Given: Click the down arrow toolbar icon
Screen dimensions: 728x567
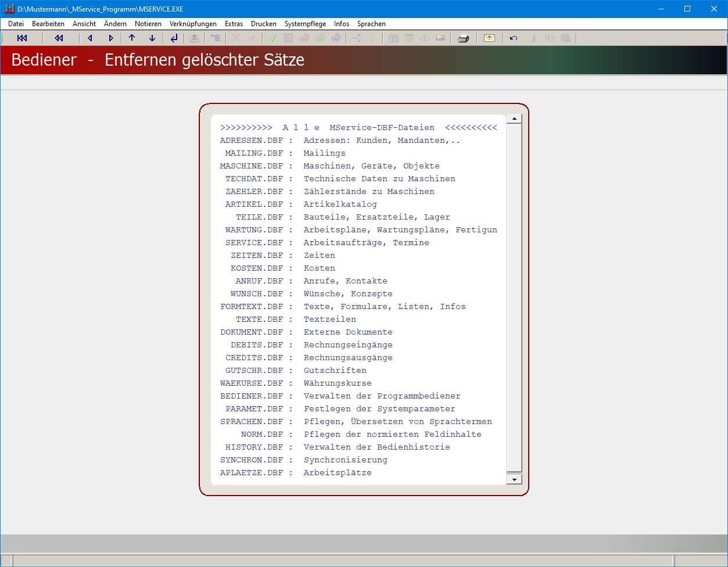Looking at the screenshot, I should click(152, 38).
